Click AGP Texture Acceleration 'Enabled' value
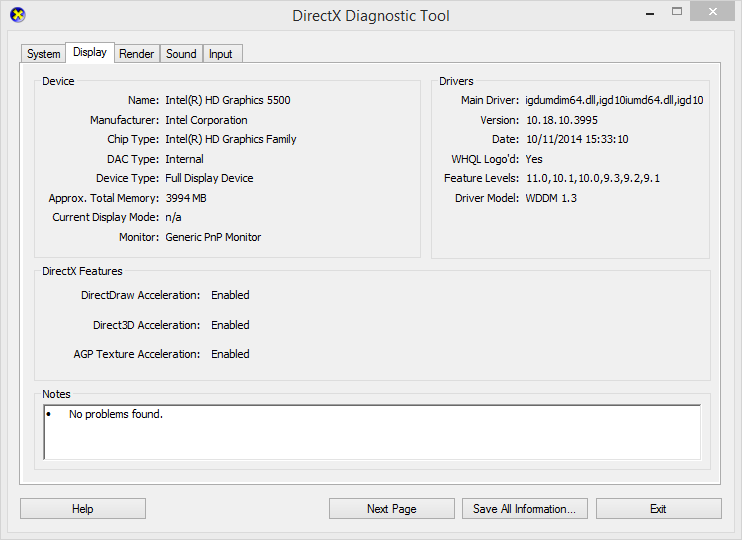742x540 pixels. 230,354
